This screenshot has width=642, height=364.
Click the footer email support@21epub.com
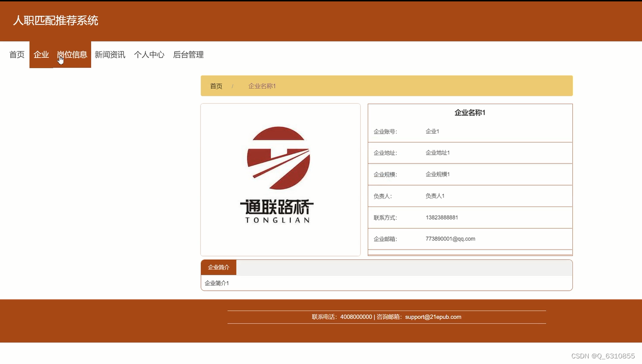[x=433, y=317]
